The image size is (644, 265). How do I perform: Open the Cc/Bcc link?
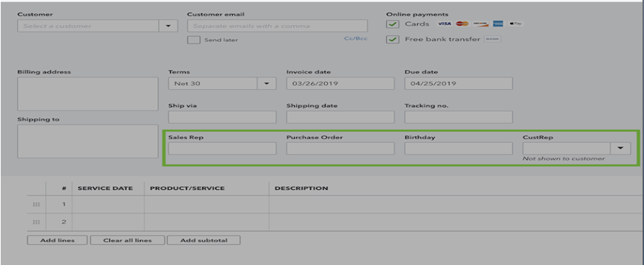356,39
